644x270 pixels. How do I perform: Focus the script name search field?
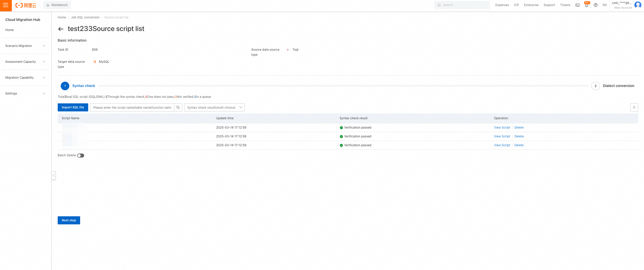pyautogui.click(x=132, y=107)
